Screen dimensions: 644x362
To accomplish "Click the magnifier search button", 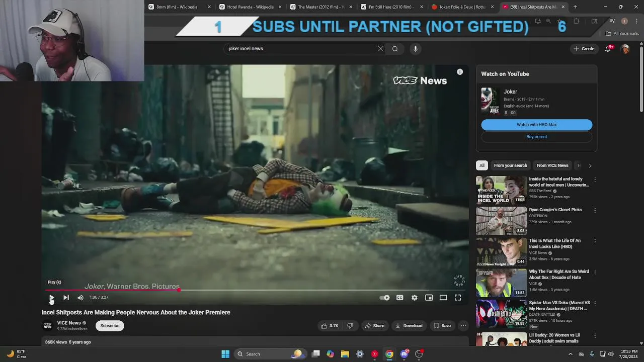I will click(x=395, y=49).
